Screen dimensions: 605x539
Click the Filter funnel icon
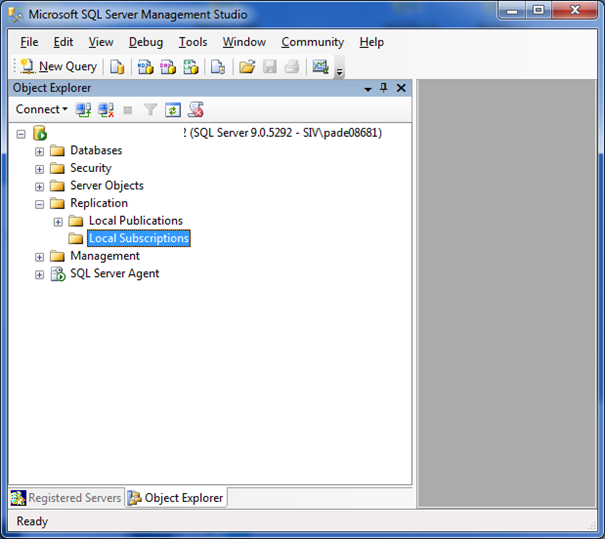[150, 110]
